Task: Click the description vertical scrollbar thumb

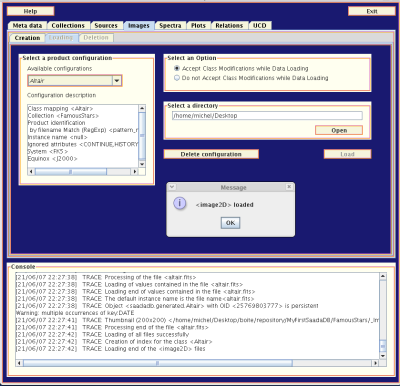Action: click(x=142, y=135)
